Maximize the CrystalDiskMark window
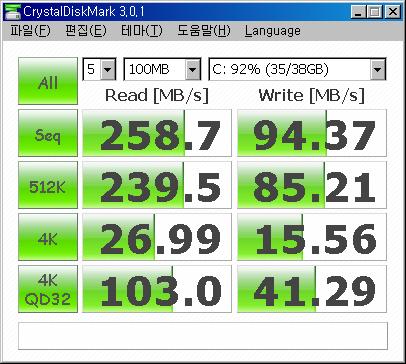 375,12
